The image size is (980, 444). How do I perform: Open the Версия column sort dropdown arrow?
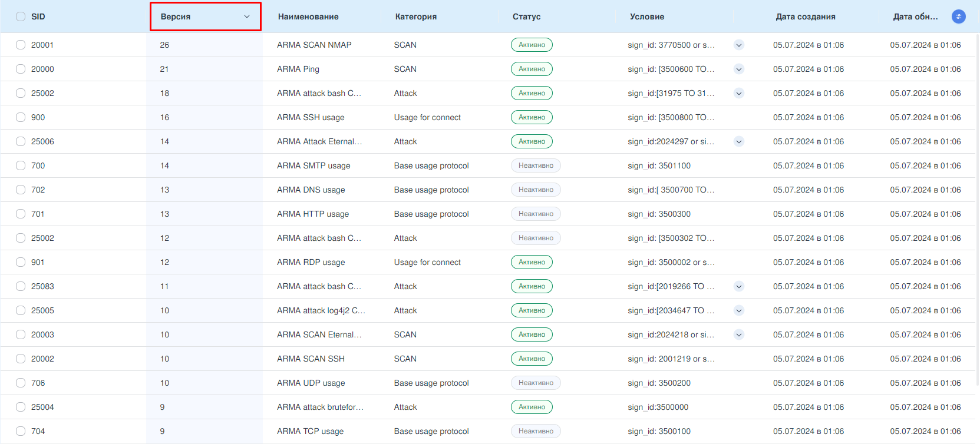(x=247, y=16)
